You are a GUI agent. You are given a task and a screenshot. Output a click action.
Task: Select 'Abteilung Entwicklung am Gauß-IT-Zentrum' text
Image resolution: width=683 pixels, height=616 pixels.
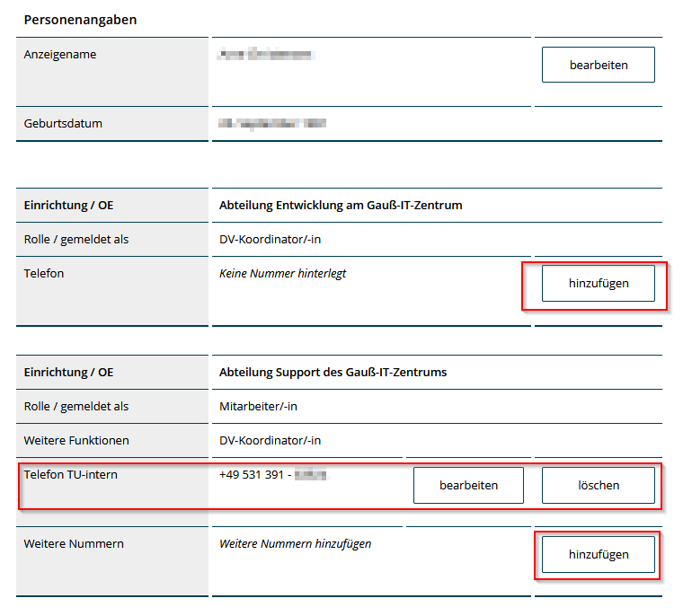[341, 205]
